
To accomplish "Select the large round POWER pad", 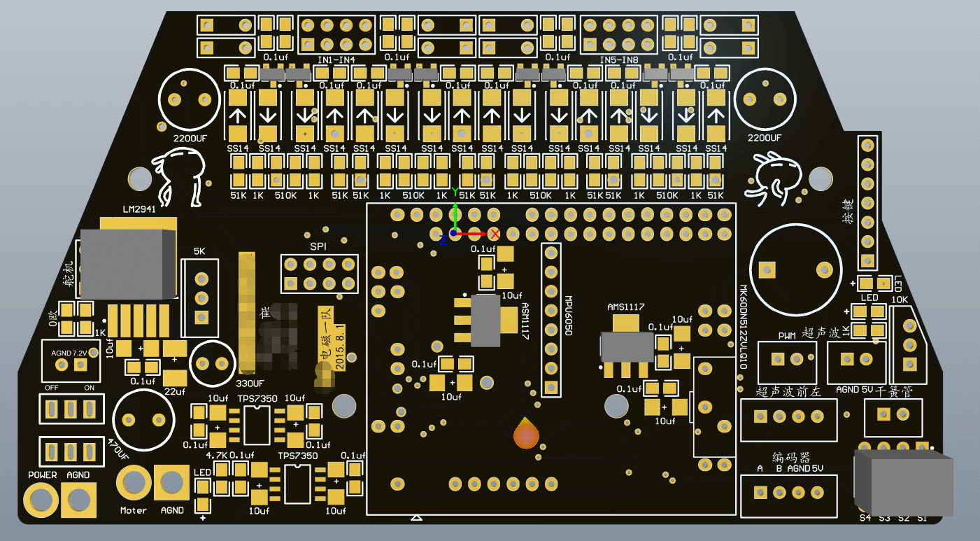I will coord(41,500).
